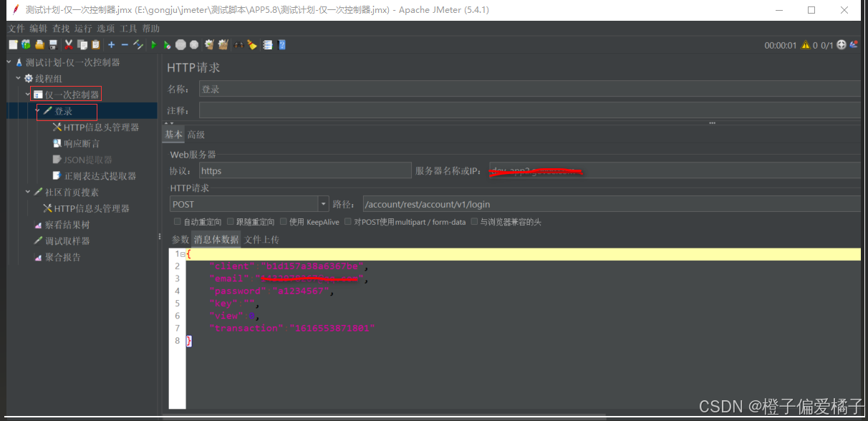Click the Cut scissors toolbar icon
This screenshot has height=421, width=868.
(x=69, y=44)
